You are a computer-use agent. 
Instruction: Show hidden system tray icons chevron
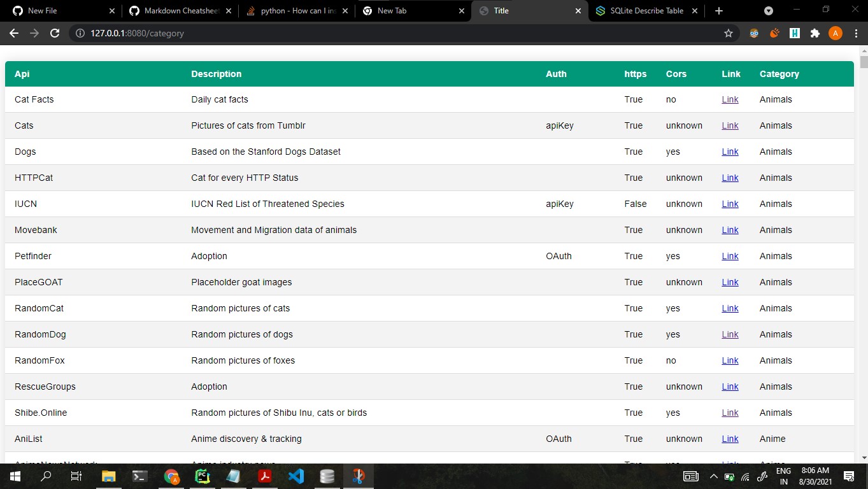713,476
